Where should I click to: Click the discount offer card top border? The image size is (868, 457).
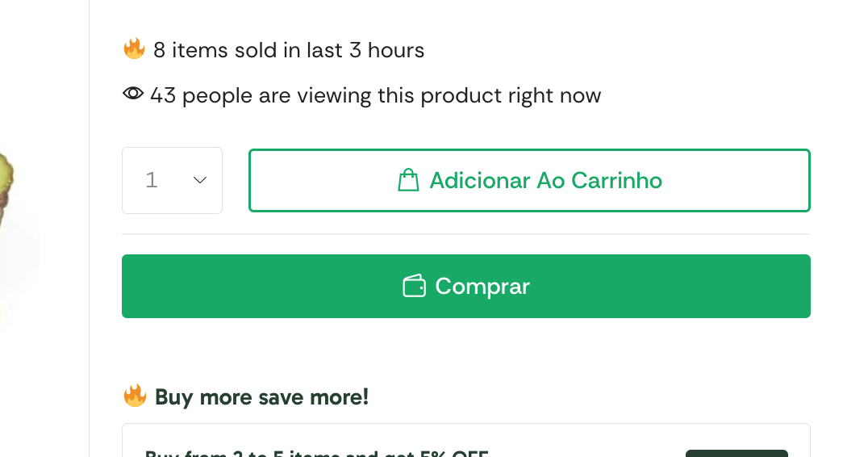(466, 424)
